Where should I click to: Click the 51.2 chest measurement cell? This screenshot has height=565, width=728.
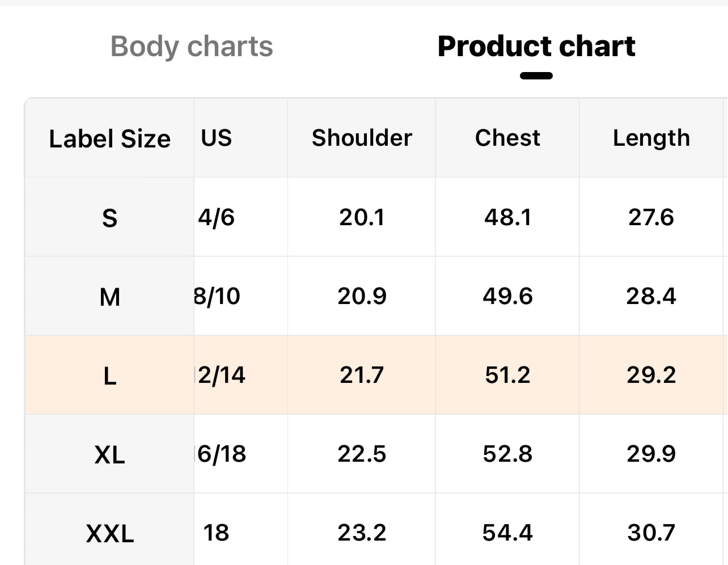click(x=507, y=376)
